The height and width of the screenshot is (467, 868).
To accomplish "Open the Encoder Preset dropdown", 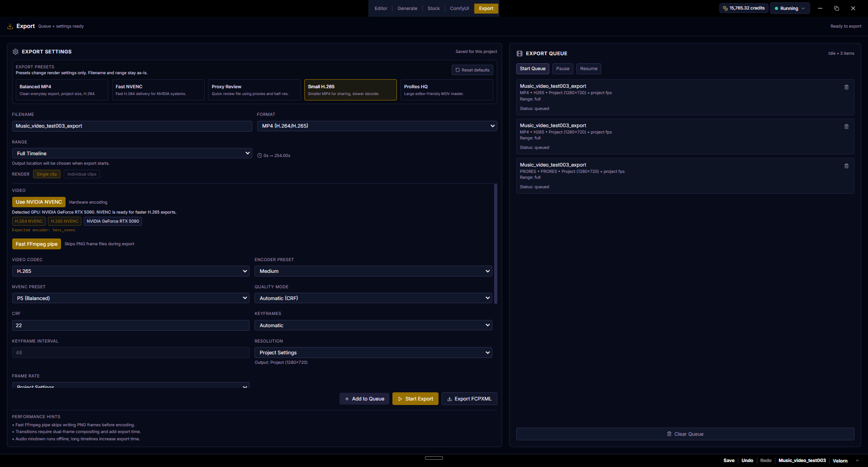I will click(x=373, y=271).
